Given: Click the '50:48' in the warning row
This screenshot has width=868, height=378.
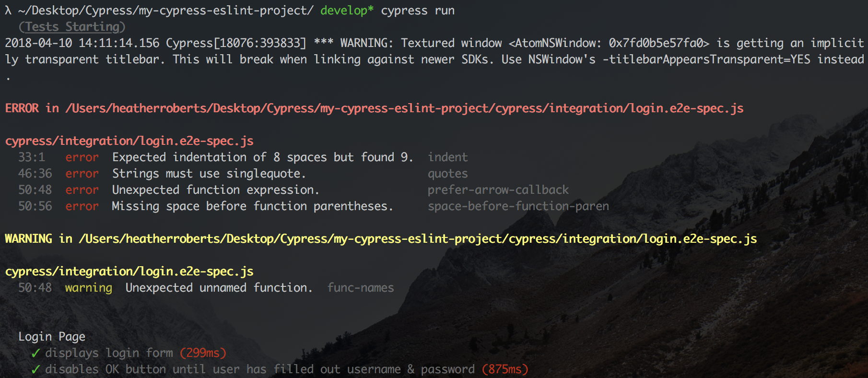Looking at the screenshot, I should (x=35, y=288).
